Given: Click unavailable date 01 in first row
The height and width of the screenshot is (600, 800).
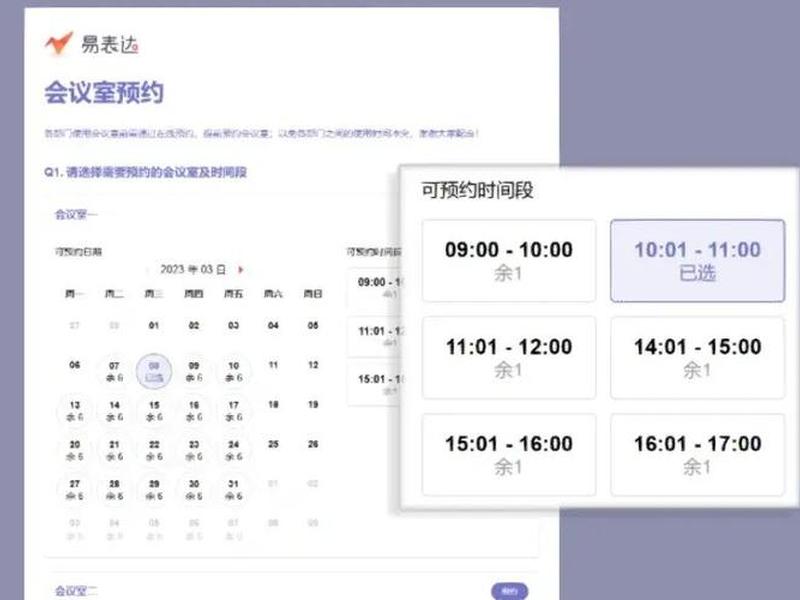Looking at the screenshot, I should tap(154, 326).
